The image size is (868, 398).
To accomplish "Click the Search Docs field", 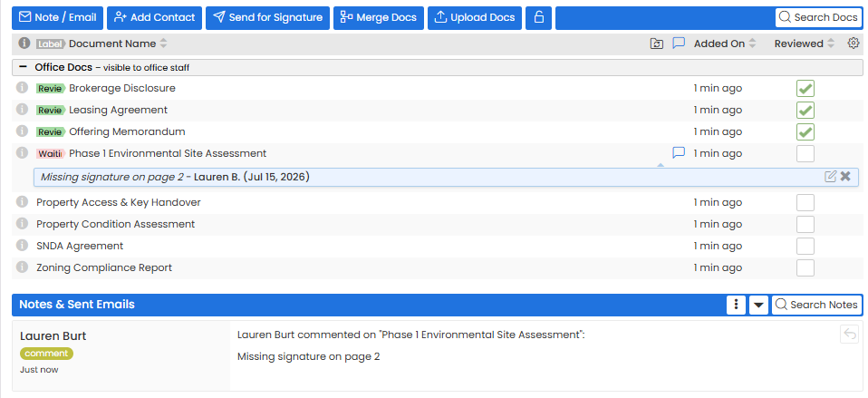I will (818, 18).
